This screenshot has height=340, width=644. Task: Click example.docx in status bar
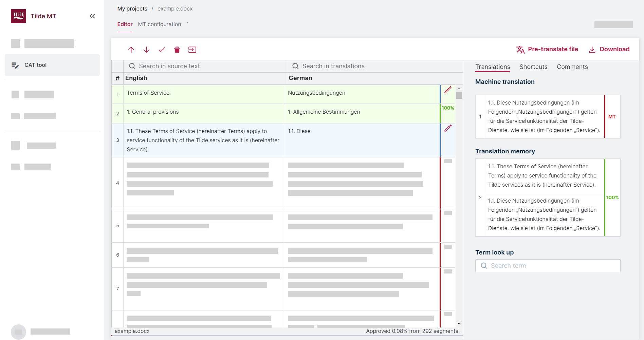click(x=132, y=331)
